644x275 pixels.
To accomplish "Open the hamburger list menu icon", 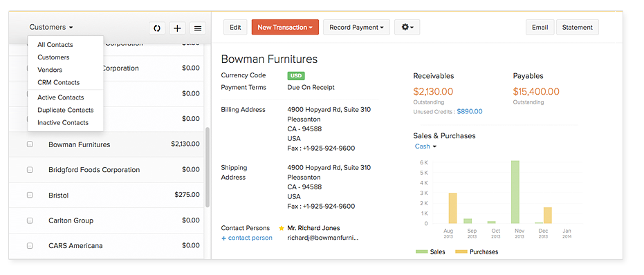I will [198, 28].
